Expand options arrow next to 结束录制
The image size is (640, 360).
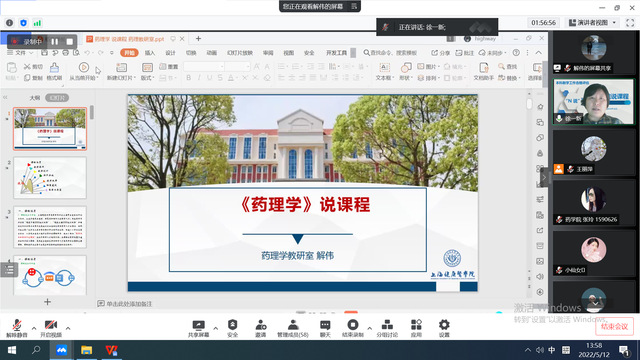pos(369,328)
